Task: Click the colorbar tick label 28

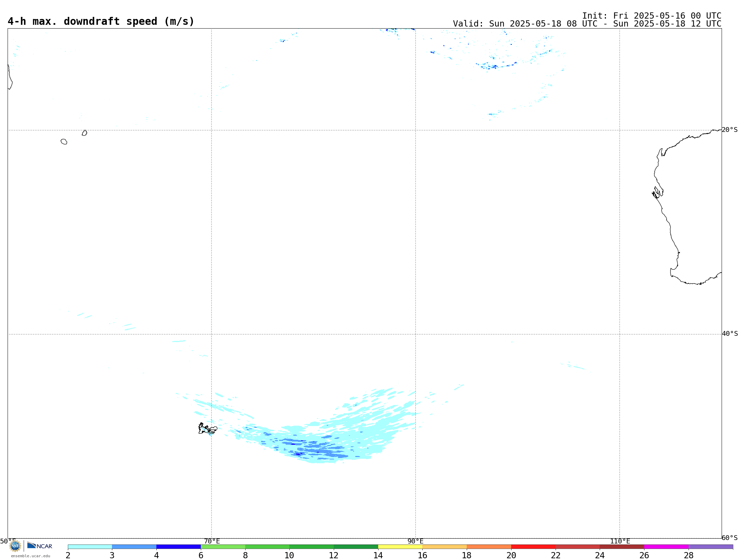Action: (689, 555)
